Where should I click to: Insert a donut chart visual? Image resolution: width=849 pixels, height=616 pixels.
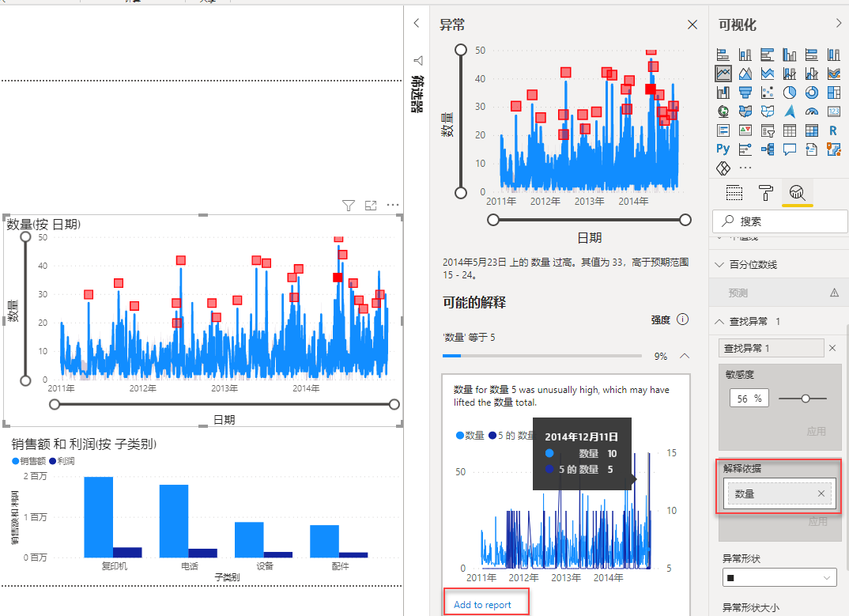[x=812, y=92]
